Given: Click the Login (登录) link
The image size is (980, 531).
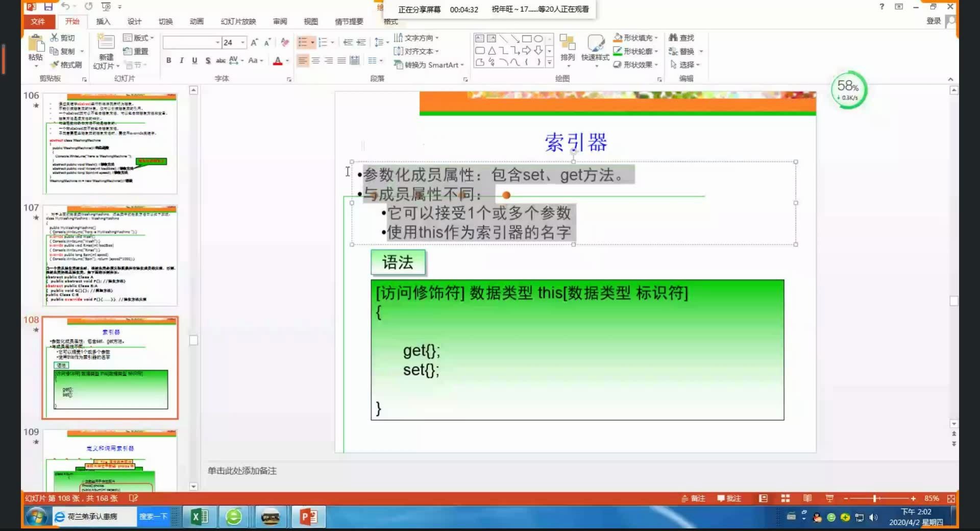Looking at the screenshot, I should 934,21.
